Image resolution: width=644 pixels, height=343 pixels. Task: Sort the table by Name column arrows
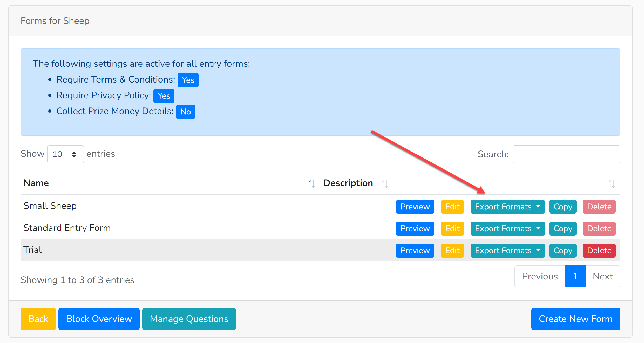pos(311,184)
